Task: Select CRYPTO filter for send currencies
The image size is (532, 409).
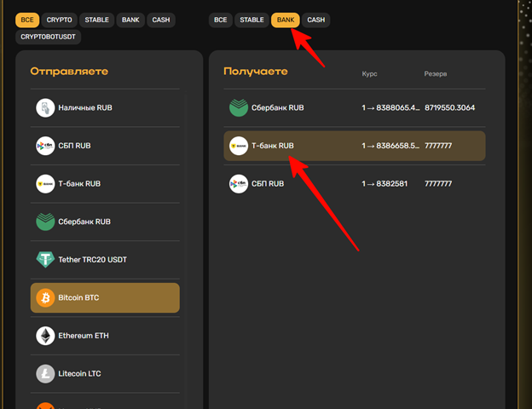Action: [x=60, y=20]
